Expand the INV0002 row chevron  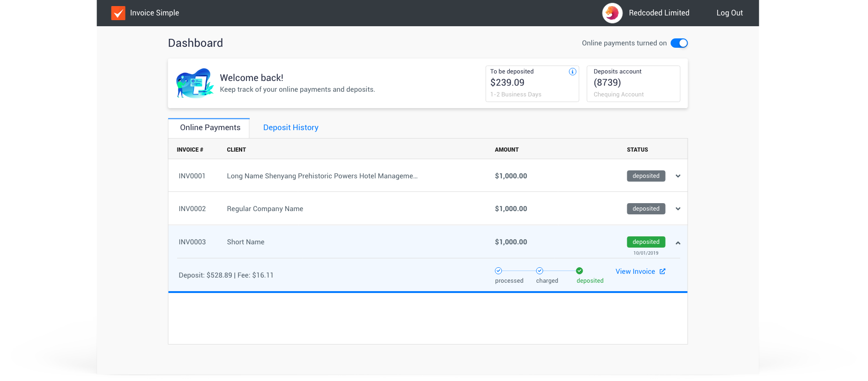(678, 209)
